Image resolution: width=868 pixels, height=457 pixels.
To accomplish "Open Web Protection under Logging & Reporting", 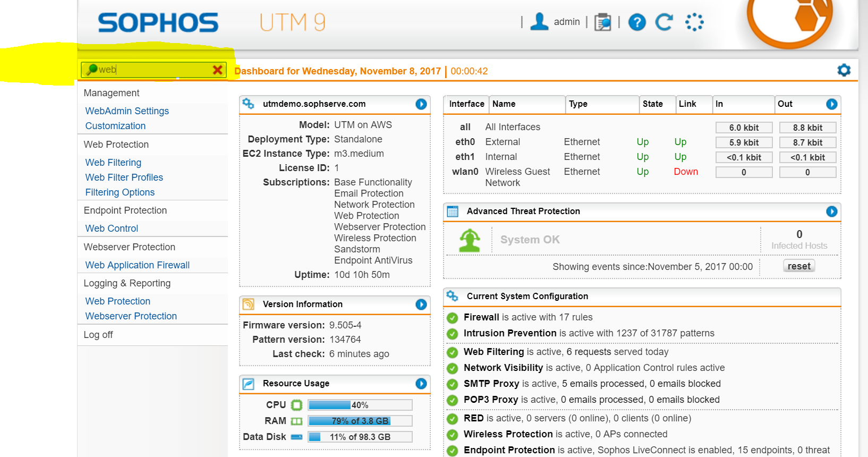I will (x=117, y=301).
